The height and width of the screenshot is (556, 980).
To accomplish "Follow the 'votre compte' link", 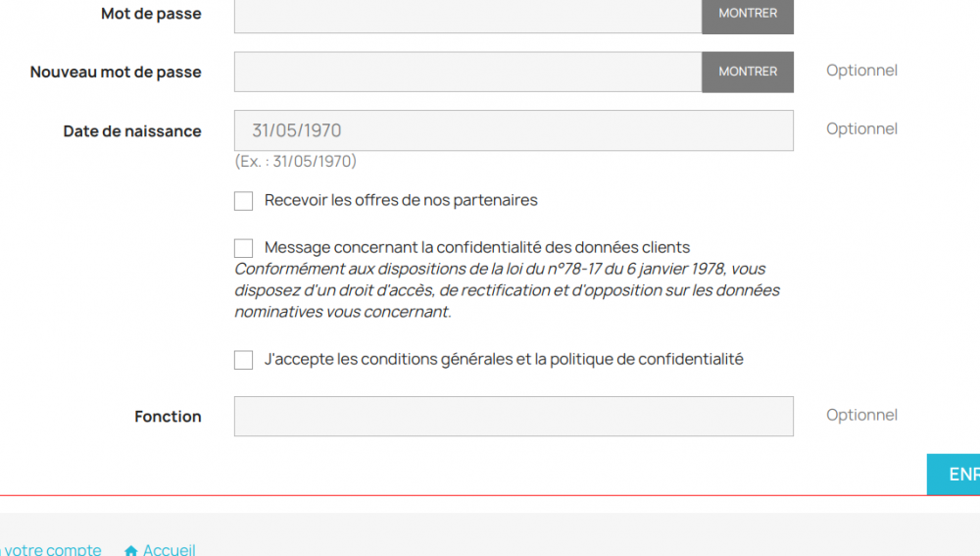I will point(53,550).
